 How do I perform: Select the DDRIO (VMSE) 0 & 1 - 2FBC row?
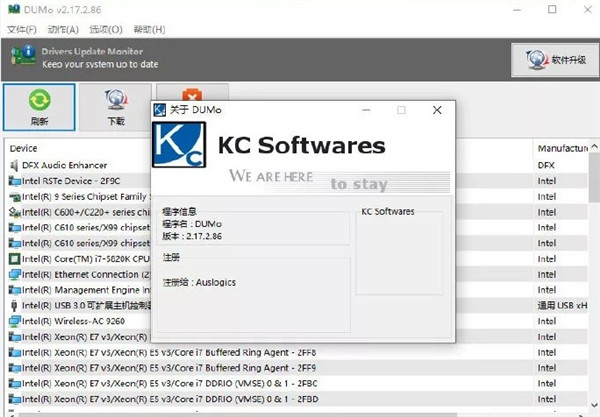pos(297,384)
